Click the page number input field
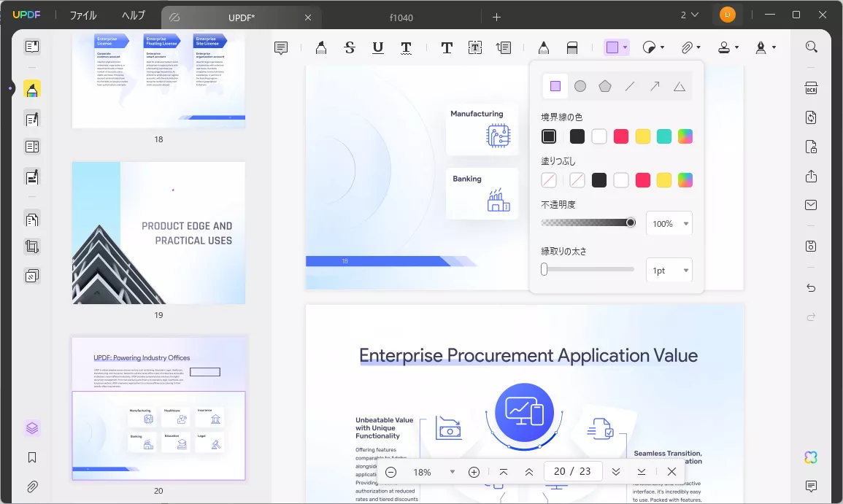843x504 pixels. [x=572, y=471]
